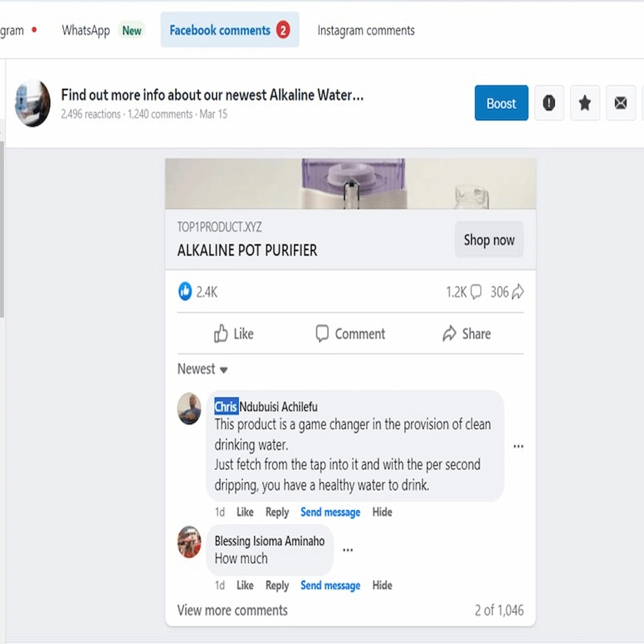The height and width of the screenshot is (644, 644).
Task: Click the envelope mail icon button
Action: pos(620,103)
